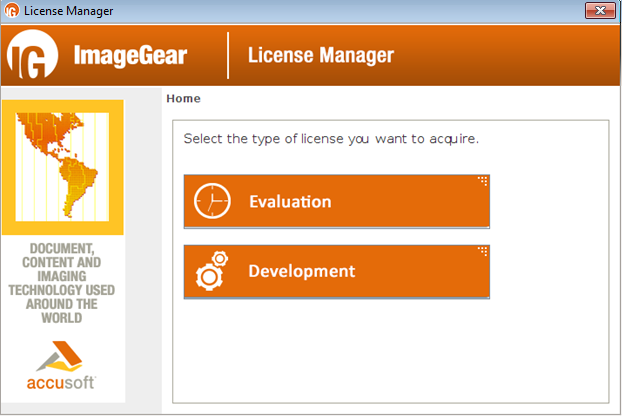
Task: Click the License Manager header title
Action: click(x=320, y=56)
